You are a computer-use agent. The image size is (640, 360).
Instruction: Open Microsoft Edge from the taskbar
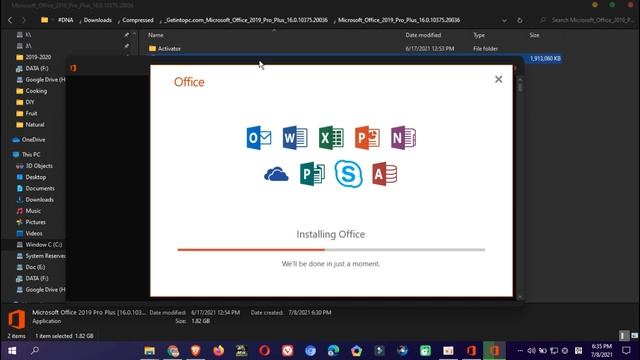333,351
